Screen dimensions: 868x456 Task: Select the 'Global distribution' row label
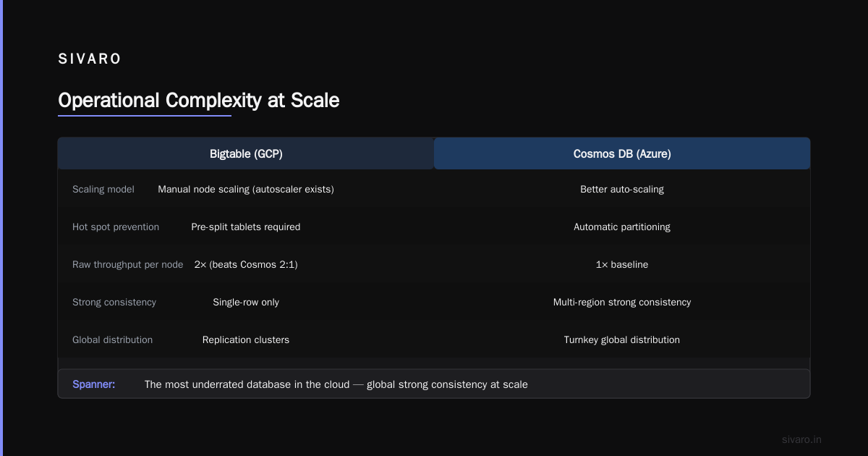coord(113,339)
